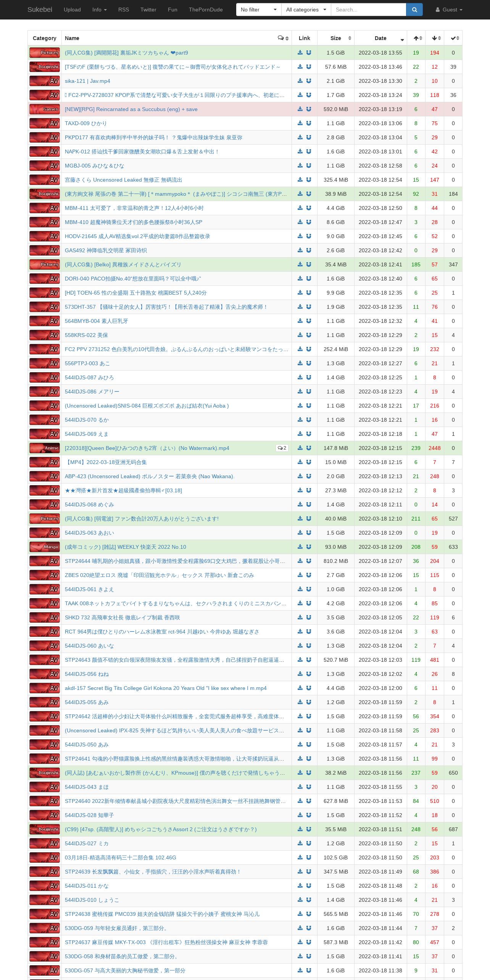490x980 pixels.
Task: Open magnet link for Reincarnated as a Succubus
Action: (309, 109)
